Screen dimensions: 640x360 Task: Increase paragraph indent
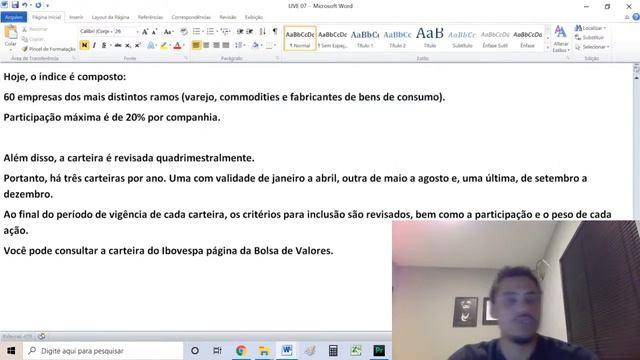tap(250, 31)
